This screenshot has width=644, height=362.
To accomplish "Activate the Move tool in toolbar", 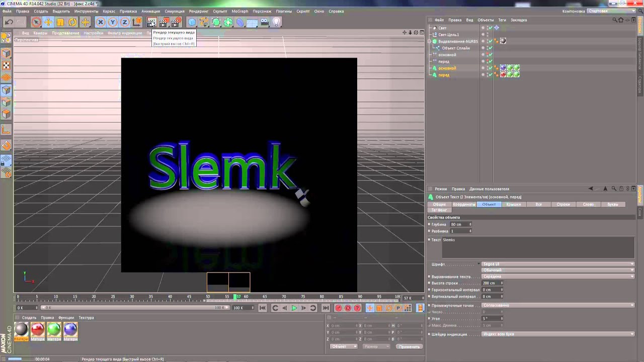I will pyautogui.click(x=48, y=22).
